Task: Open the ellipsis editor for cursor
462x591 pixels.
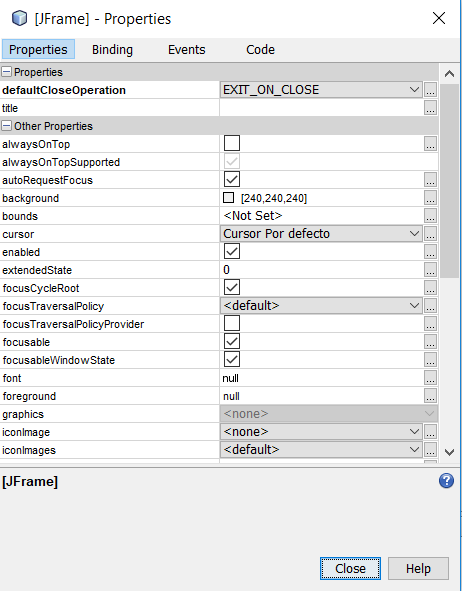Action: click(430, 234)
